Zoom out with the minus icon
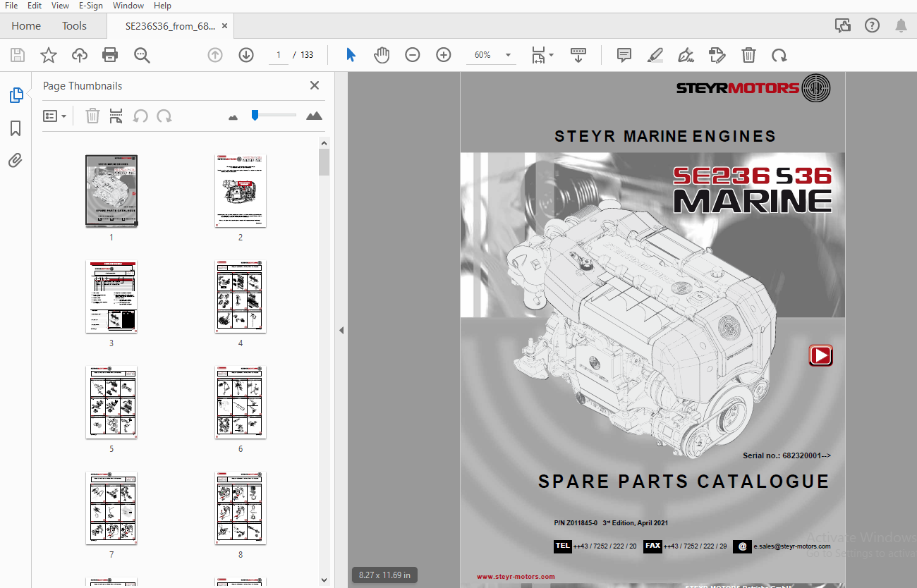 point(413,55)
